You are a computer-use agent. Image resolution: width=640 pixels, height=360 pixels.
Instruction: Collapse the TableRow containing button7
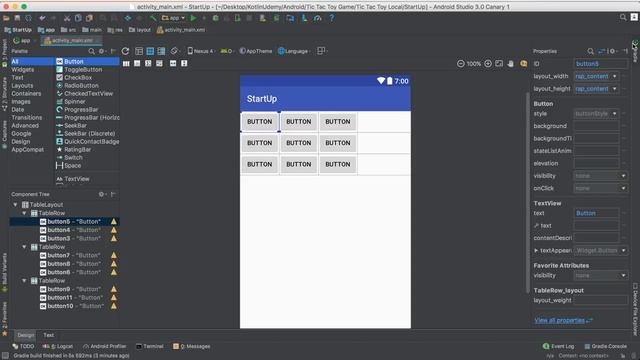[24, 247]
